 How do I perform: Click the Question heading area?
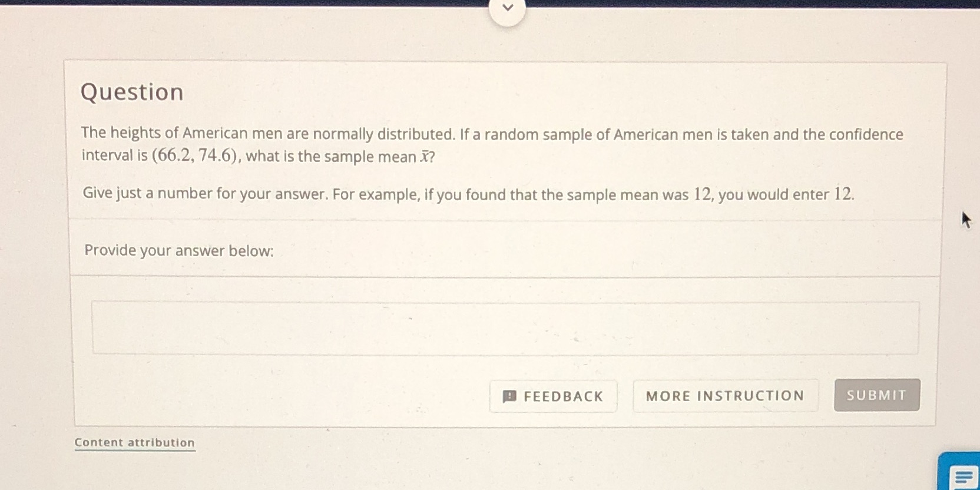[132, 92]
